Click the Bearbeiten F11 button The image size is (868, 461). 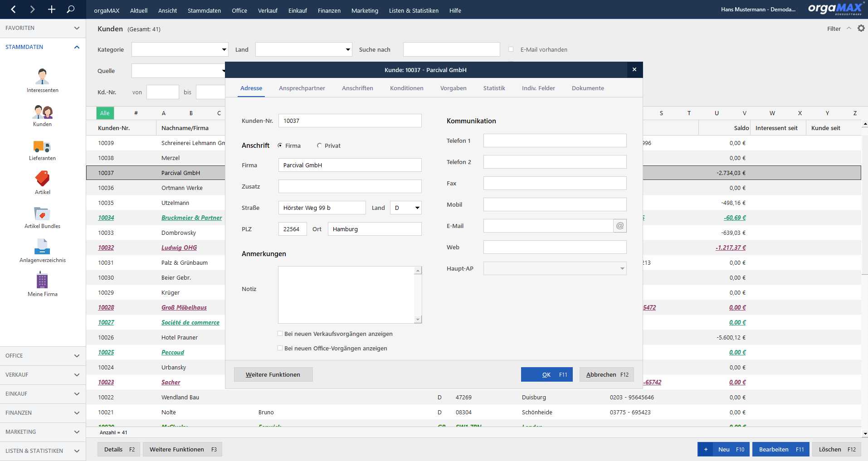[x=781, y=449]
